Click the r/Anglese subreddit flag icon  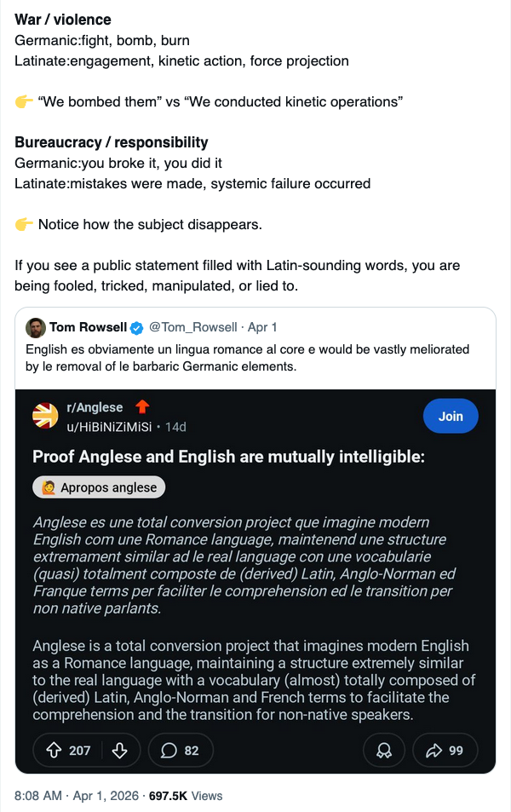point(45,416)
